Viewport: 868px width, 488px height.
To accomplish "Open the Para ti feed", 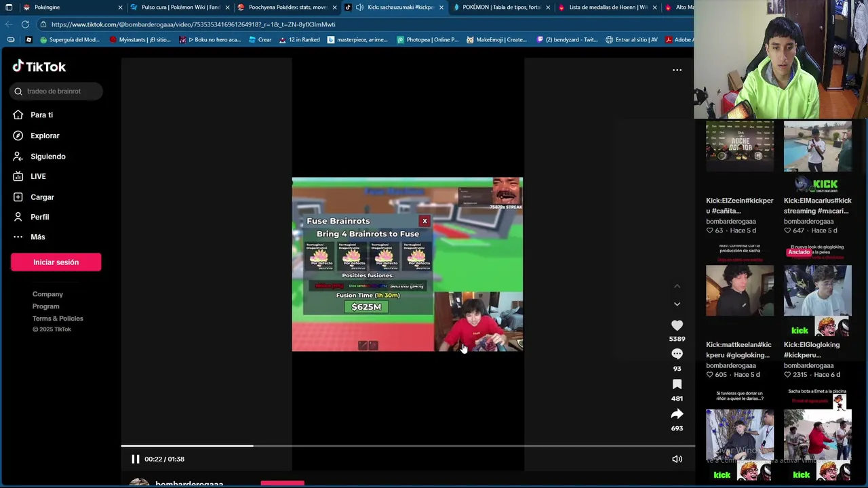I will click(41, 115).
